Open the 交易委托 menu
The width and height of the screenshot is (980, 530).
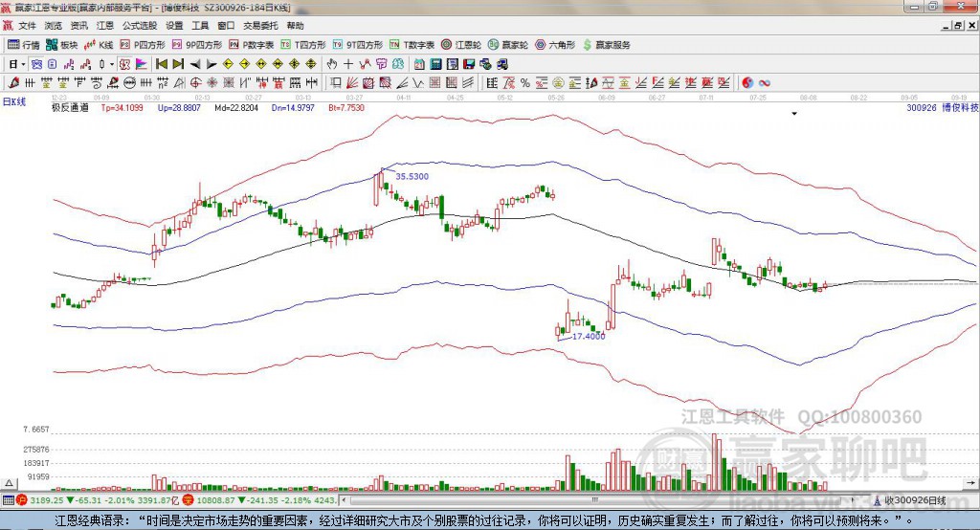pos(260,26)
